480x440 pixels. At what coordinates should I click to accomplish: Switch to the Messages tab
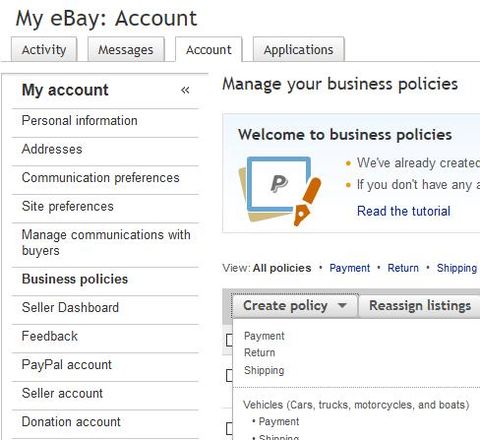(x=126, y=50)
